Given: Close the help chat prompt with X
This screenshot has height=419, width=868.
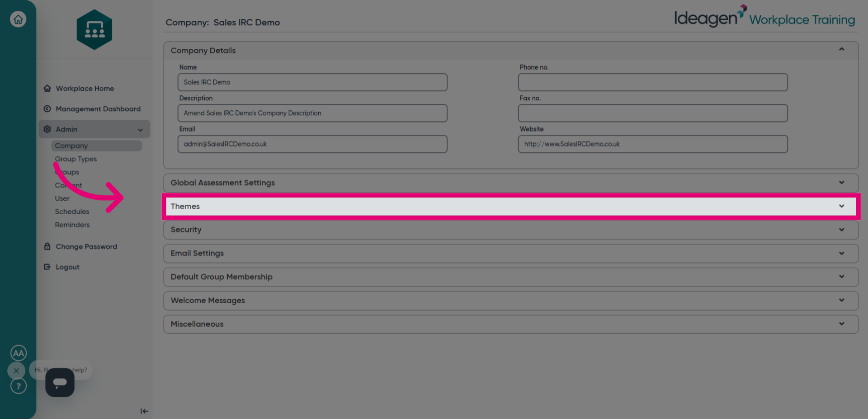Looking at the screenshot, I should click(x=16, y=371).
